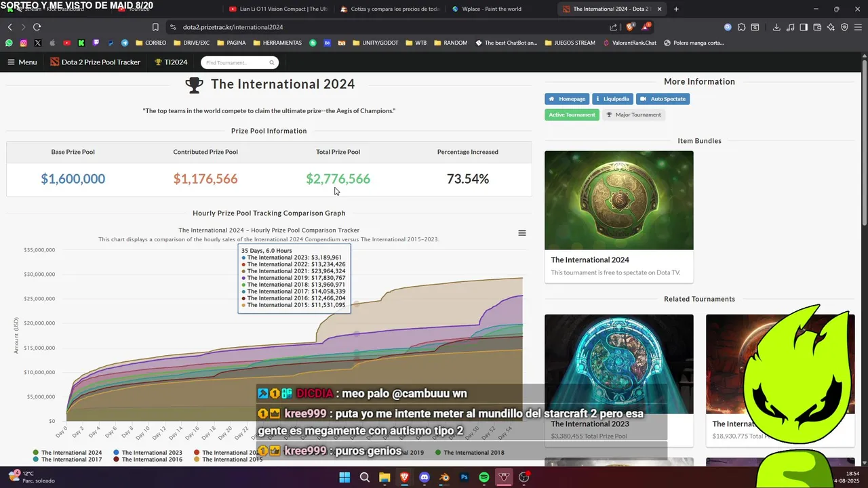Toggle The International 2024 legend series
Screen dimensions: 868x488
pyautogui.click(x=68, y=452)
